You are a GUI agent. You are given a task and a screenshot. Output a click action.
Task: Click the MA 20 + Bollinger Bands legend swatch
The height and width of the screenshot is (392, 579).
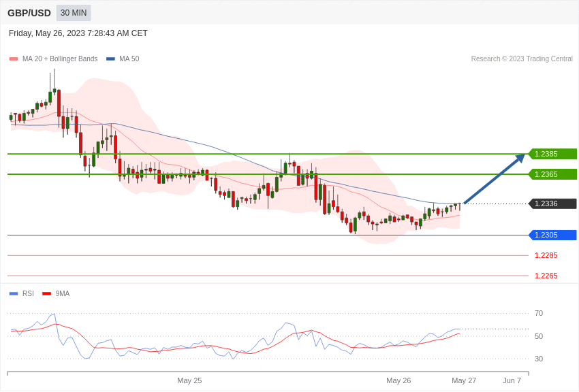click(14, 59)
